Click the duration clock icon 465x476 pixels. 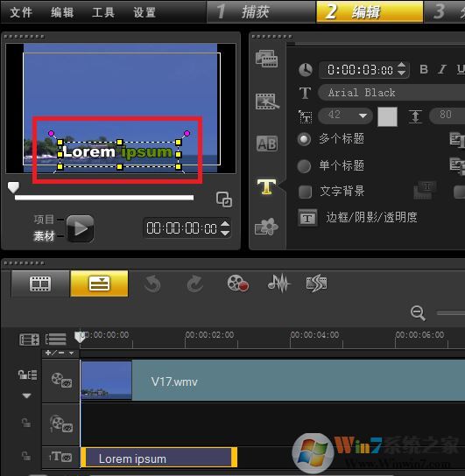pos(306,70)
